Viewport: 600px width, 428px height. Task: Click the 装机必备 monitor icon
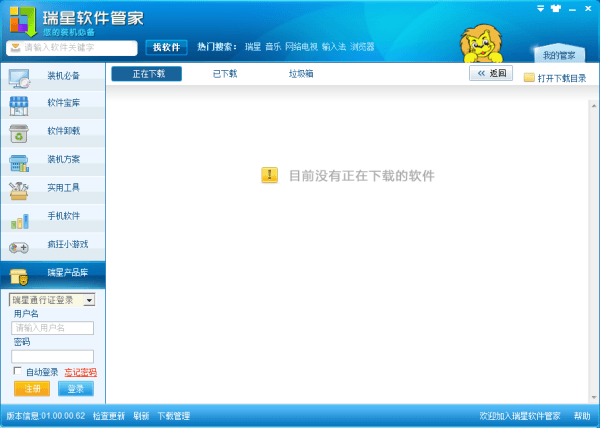19,79
